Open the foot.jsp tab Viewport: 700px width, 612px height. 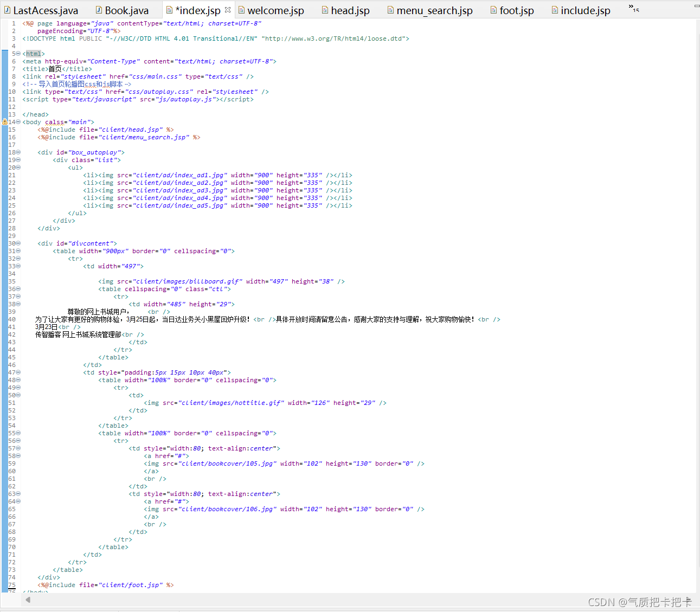pyautogui.click(x=512, y=10)
